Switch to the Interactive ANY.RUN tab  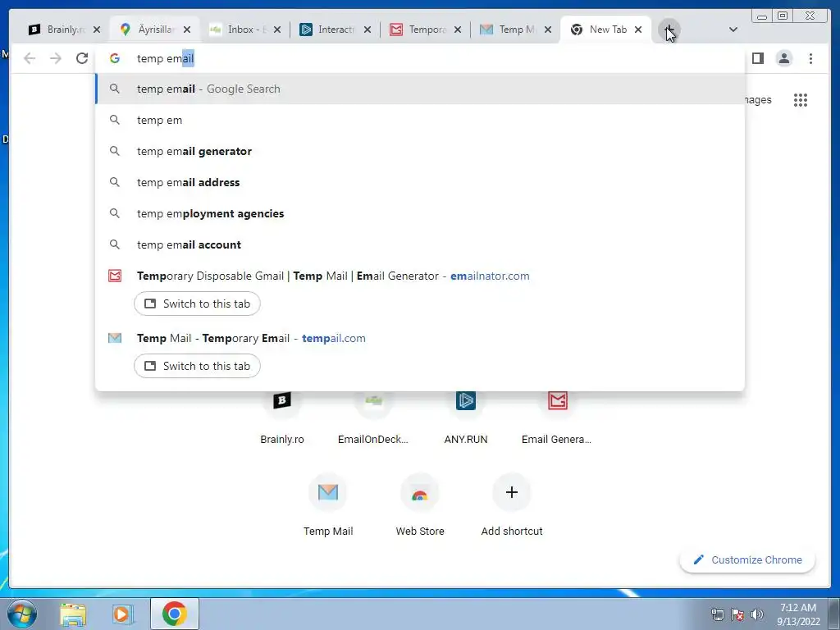335,30
